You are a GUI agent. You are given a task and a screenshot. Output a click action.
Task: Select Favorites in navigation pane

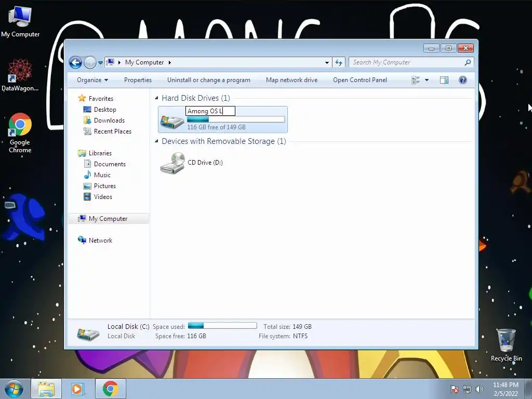click(x=101, y=98)
